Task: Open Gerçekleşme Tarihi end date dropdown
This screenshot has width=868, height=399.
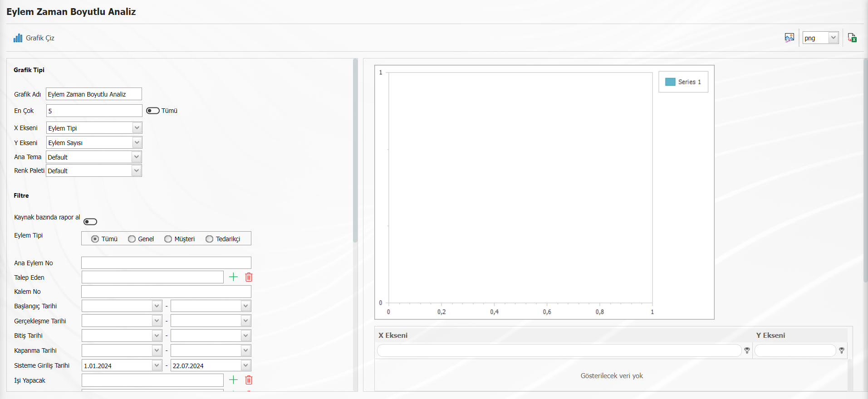Action: tap(245, 321)
